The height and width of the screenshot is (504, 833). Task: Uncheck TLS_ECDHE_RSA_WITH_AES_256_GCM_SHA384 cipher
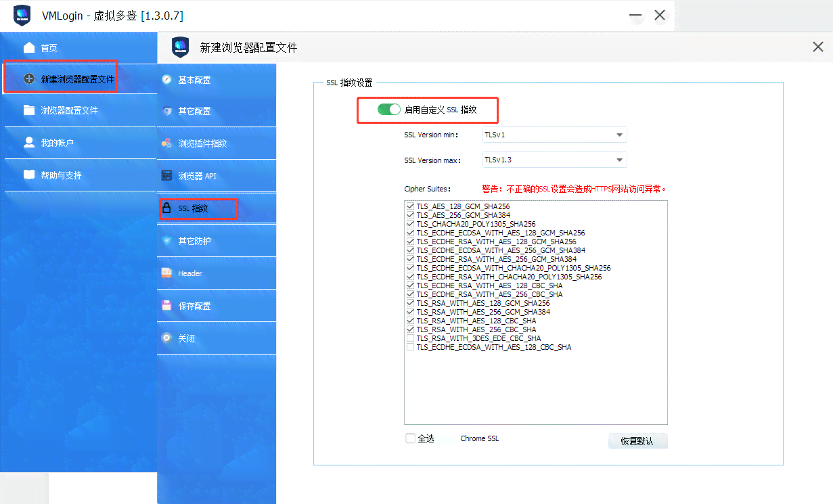[410, 258]
